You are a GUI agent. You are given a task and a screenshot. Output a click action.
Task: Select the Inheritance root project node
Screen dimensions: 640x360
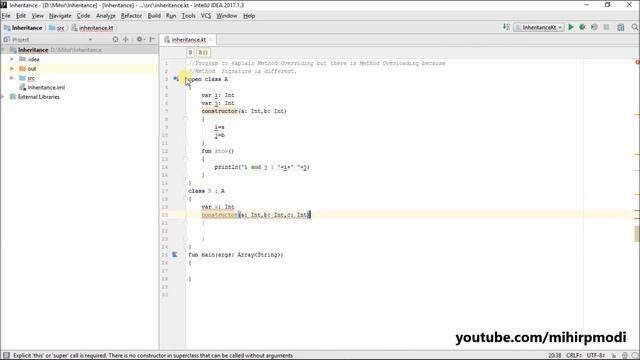click(33, 50)
